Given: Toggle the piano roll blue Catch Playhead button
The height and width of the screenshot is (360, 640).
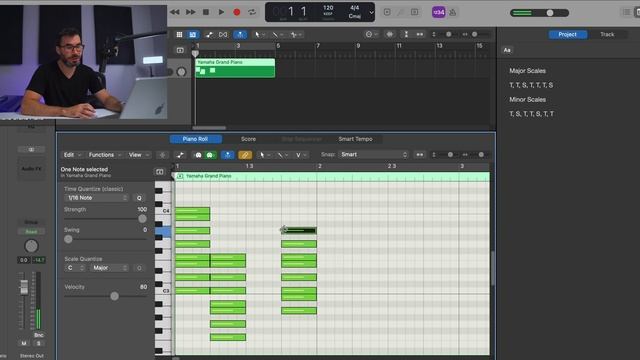Looking at the screenshot, I should (x=227, y=155).
